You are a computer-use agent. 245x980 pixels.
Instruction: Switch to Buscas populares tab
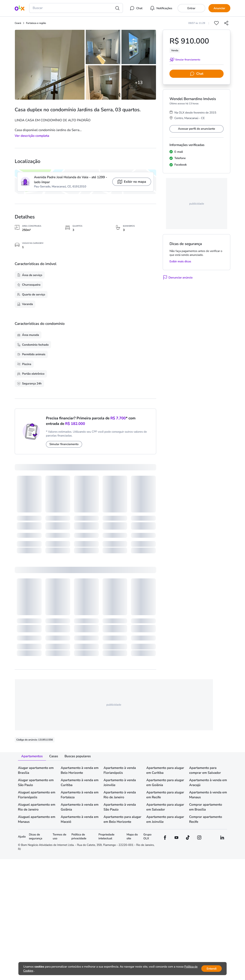coord(78,756)
